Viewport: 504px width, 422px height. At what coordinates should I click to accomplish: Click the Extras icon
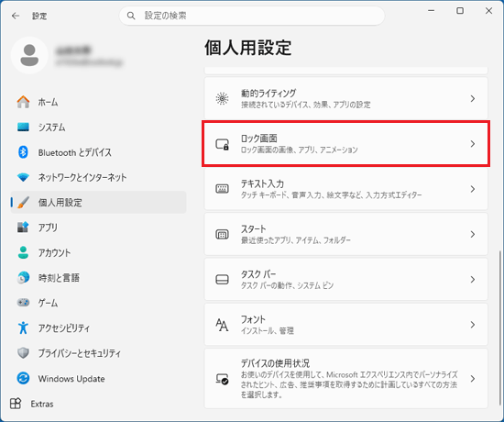pyautogui.click(x=16, y=404)
